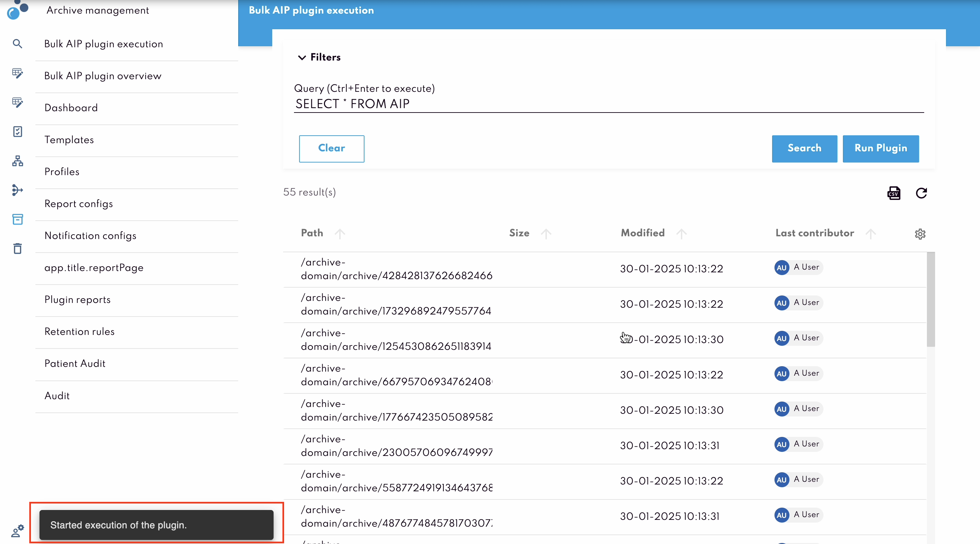Select row with path 125453086265118391
Viewport: 980px width, 544px height.
pyautogui.click(x=605, y=340)
